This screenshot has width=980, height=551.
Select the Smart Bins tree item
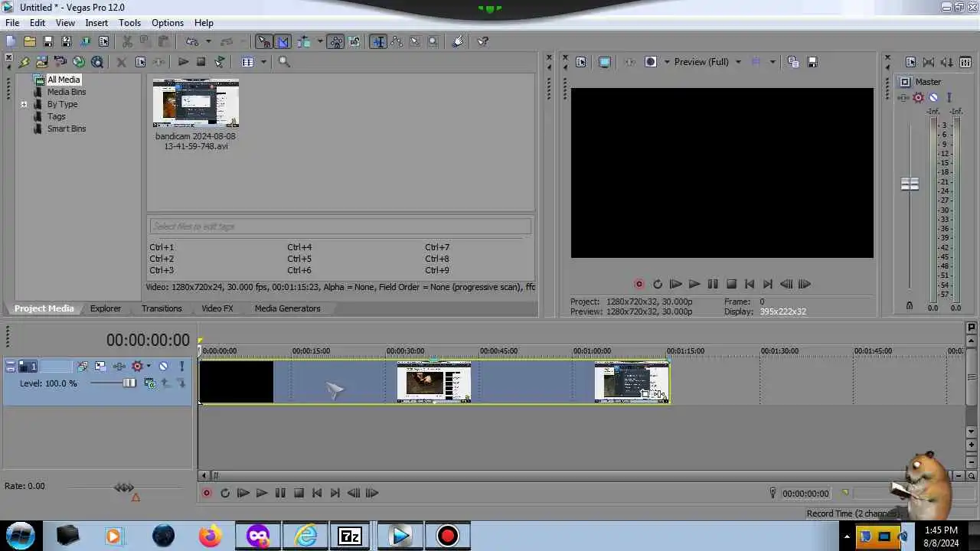point(67,129)
